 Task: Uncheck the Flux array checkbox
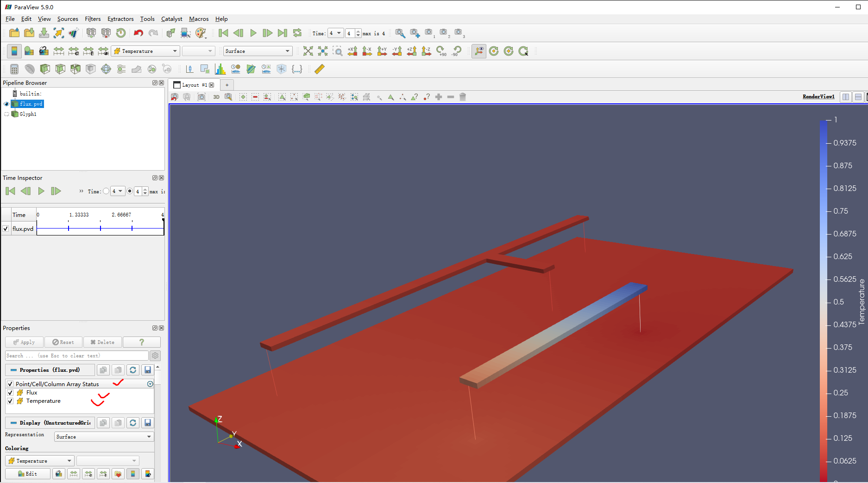(x=10, y=393)
